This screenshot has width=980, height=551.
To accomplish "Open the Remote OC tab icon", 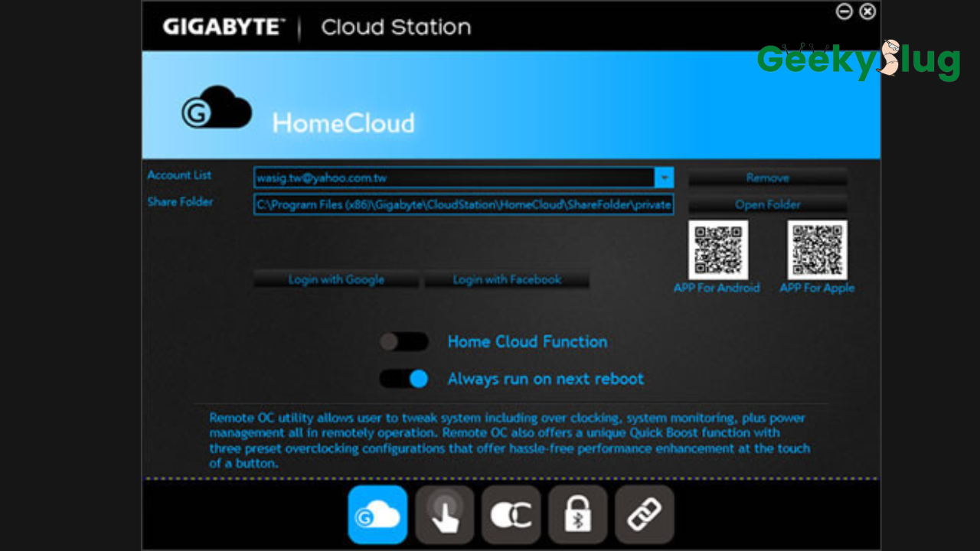I will click(511, 514).
